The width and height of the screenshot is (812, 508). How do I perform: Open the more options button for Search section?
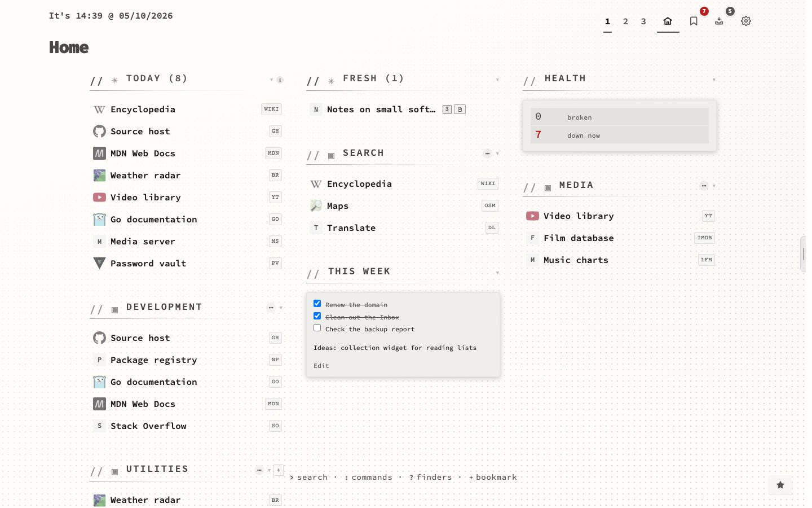click(488, 154)
